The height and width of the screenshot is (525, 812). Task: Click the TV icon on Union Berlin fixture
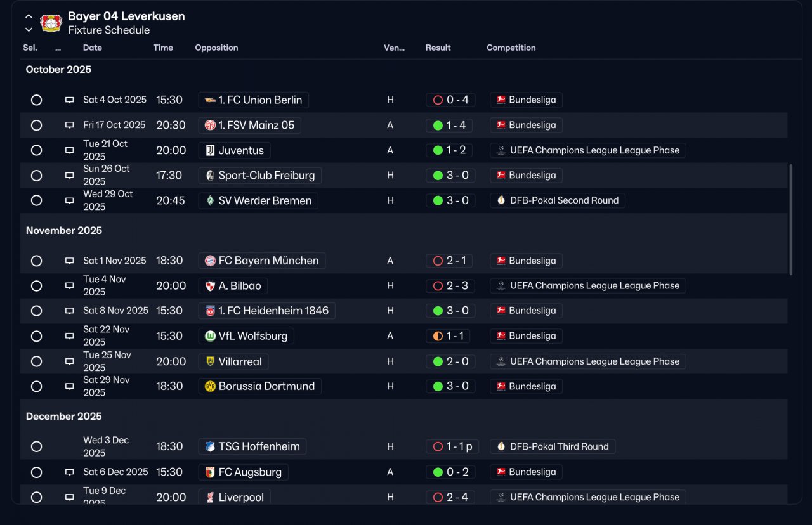[70, 100]
